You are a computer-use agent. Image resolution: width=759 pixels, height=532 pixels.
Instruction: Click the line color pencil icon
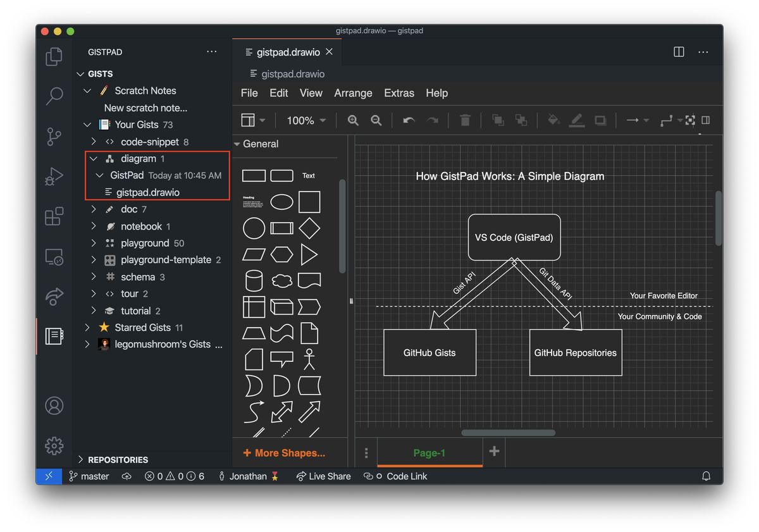pos(576,120)
